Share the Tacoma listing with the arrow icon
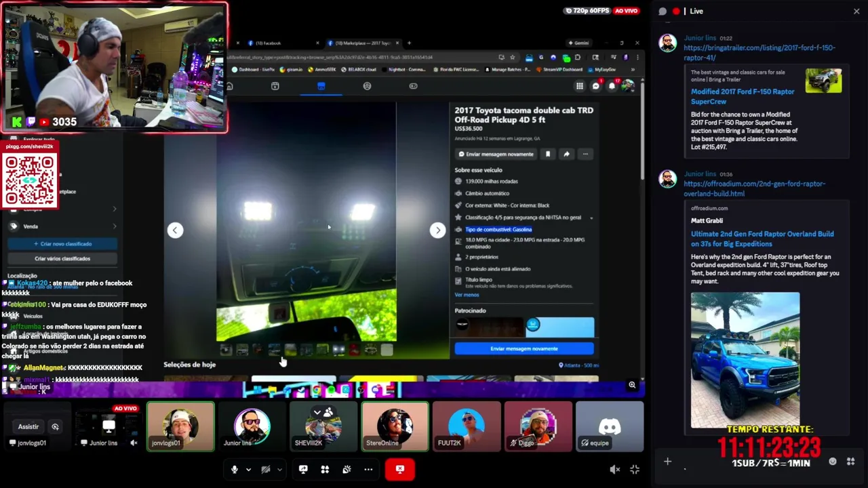The image size is (868, 488). pyautogui.click(x=566, y=154)
